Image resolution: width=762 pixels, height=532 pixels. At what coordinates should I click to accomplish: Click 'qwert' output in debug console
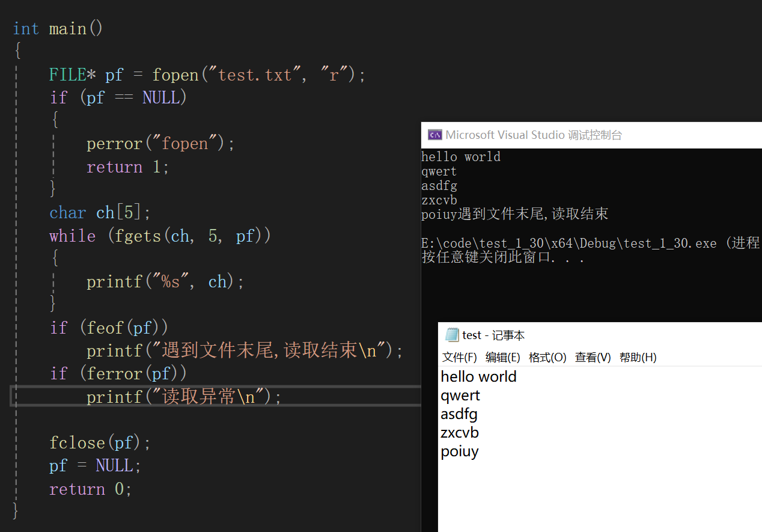439,171
